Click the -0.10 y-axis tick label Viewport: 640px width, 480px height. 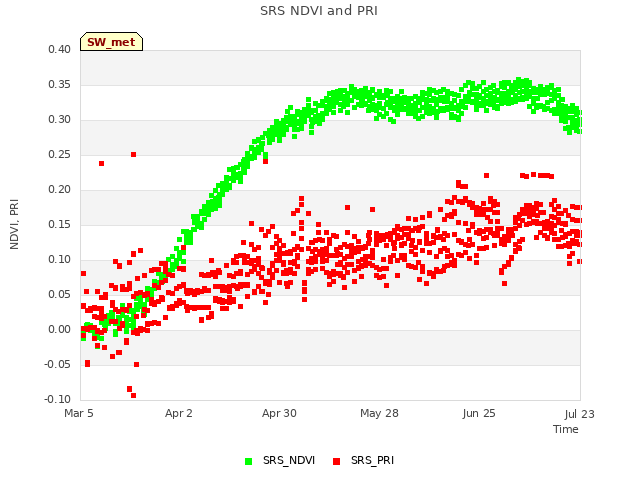[x=58, y=400]
